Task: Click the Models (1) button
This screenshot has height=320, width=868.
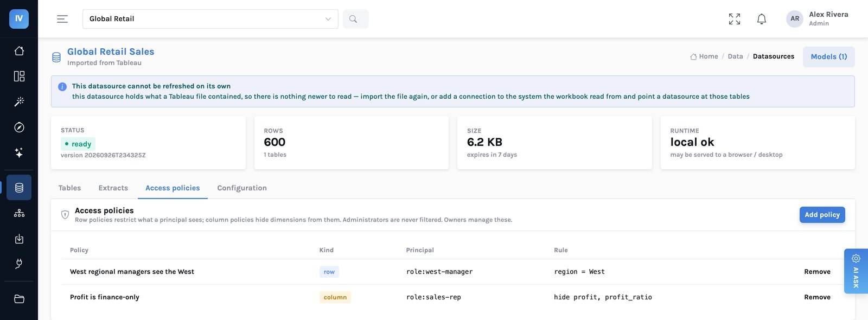Action: click(829, 57)
